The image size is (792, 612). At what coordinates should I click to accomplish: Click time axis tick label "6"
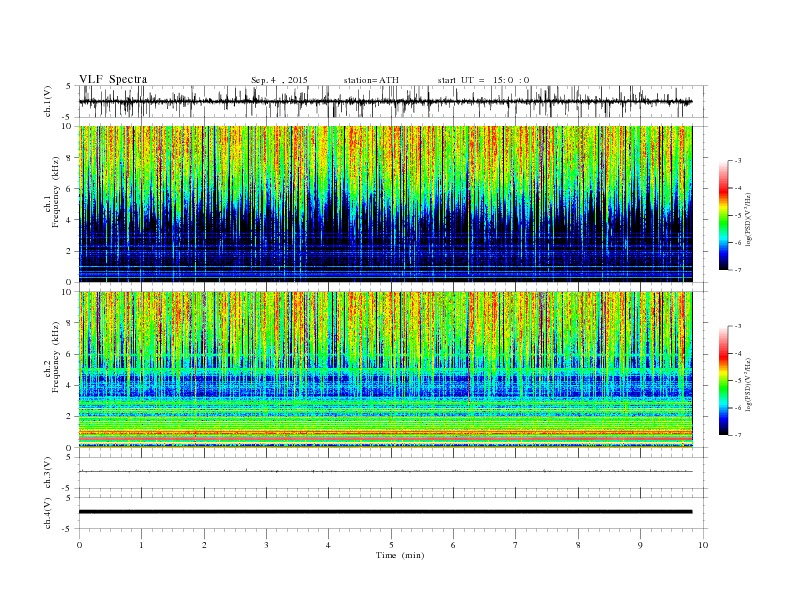(453, 545)
